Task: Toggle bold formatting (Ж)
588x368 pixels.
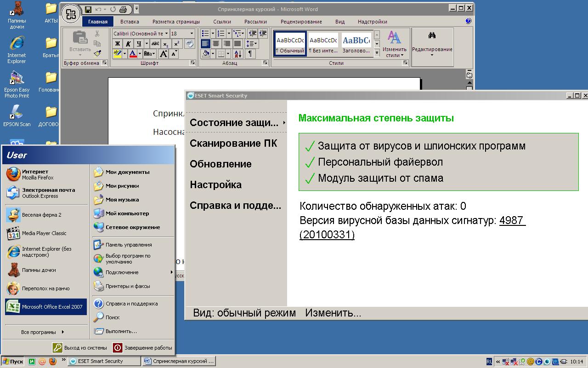Action: click(118, 44)
